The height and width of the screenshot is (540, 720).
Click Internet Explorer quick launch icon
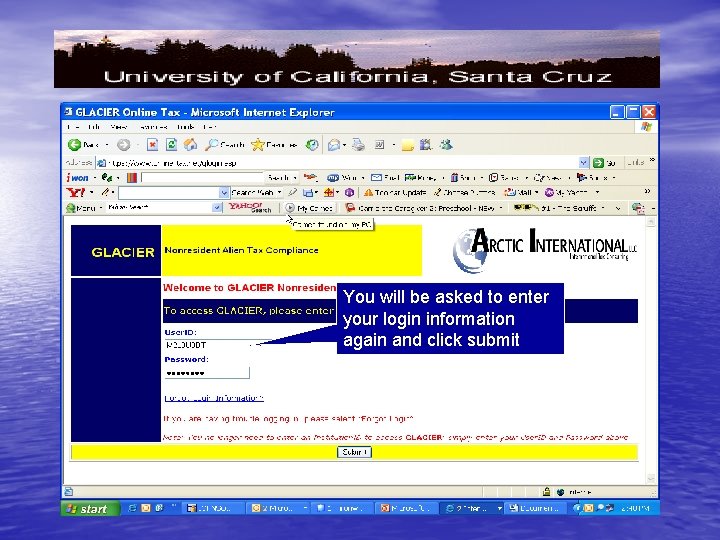pos(132,508)
